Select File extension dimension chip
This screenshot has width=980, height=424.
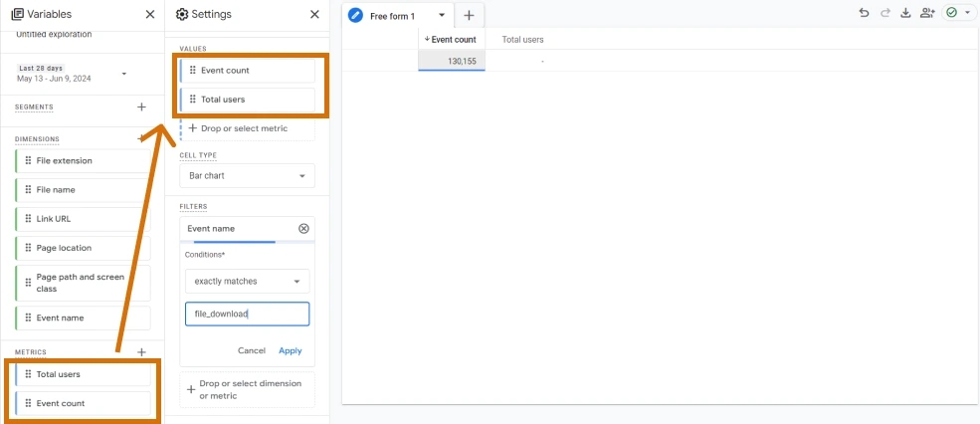tap(83, 160)
